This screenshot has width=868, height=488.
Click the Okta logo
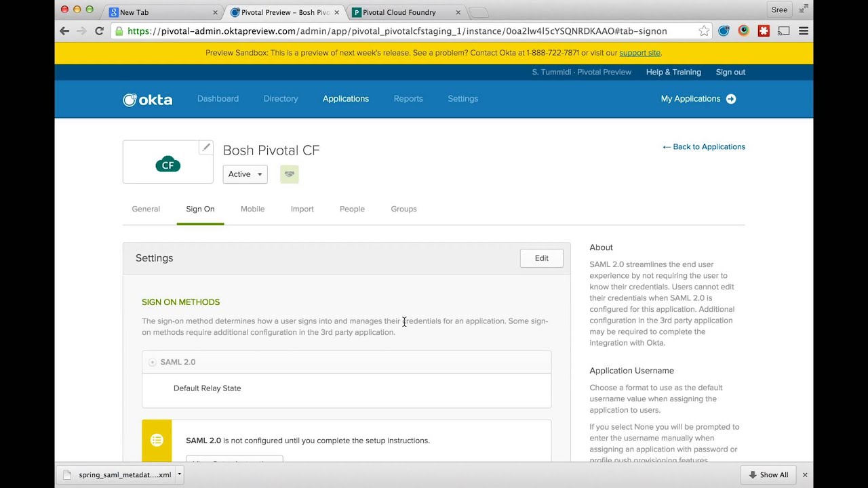[x=148, y=100]
